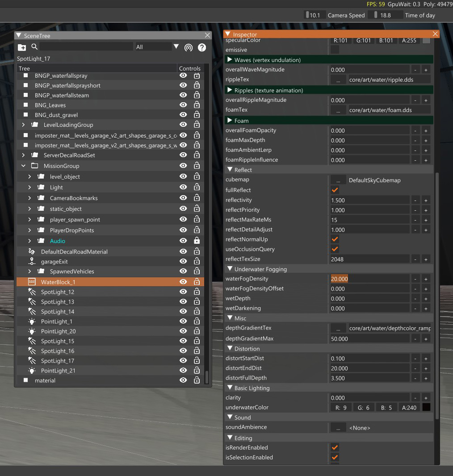Screen dimensions: 453x476
Task: Open the SceneTree help question mark icon
Action: [202, 48]
